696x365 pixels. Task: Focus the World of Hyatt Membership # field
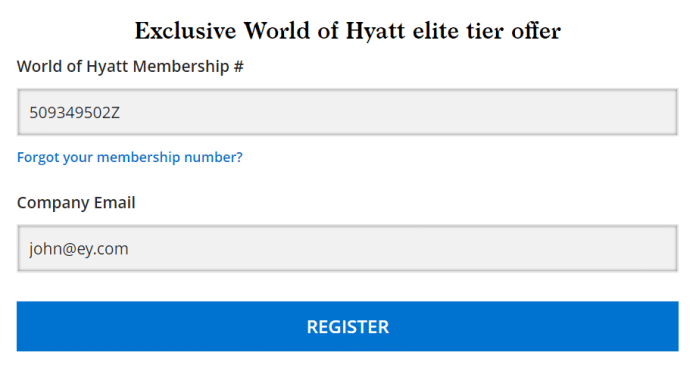click(x=348, y=112)
